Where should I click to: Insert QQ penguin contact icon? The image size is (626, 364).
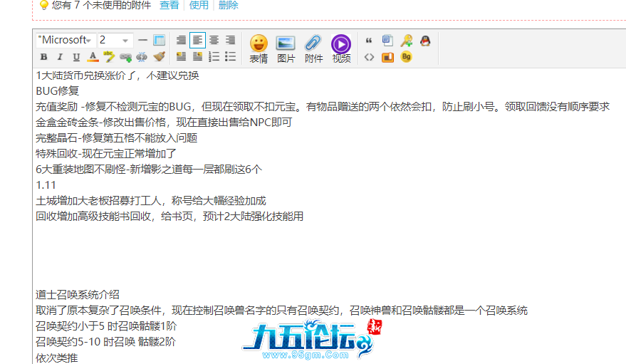[425, 41]
